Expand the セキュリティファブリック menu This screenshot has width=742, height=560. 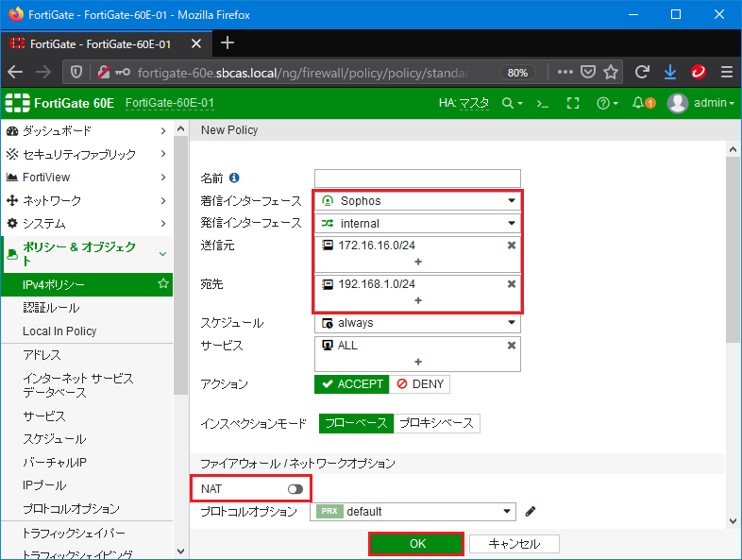click(87, 154)
